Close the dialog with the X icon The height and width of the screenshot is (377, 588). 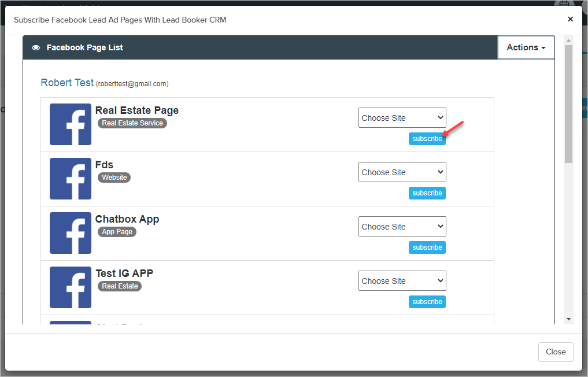coord(570,19)
